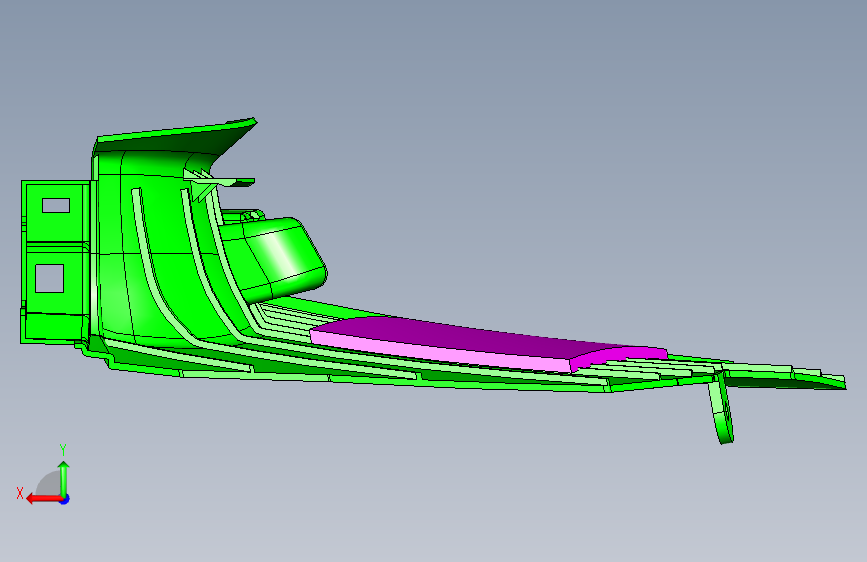The image size is (867, 562).
Task: Click the blue Z axis dot on the triad
Action: click(65, 500)
